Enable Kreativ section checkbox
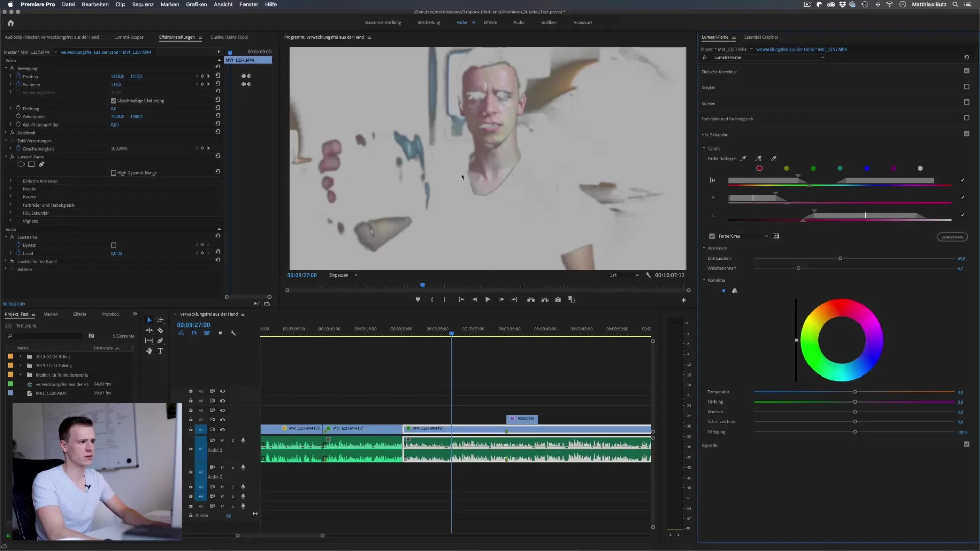 (966, 87)
